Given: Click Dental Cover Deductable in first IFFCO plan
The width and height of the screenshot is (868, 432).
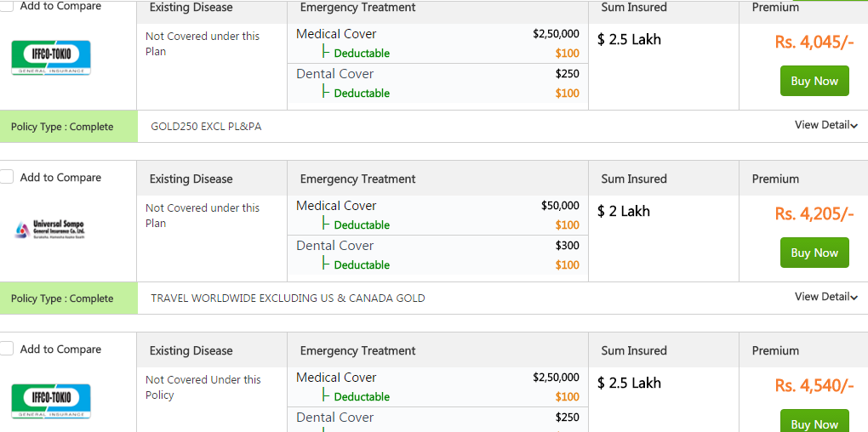Looking at the screenshot, I should 362,94.
